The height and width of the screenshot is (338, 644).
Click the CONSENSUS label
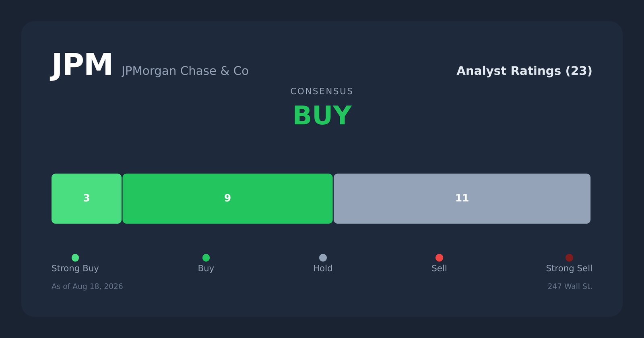pos(322,91)
